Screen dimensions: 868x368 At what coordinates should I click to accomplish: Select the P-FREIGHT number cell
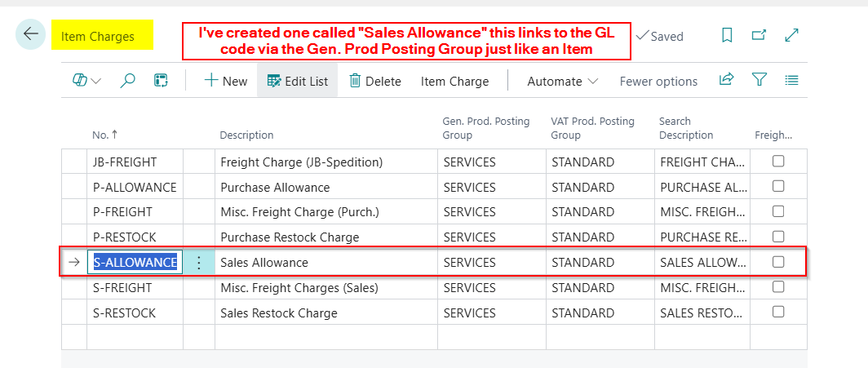tap(123, 212)
